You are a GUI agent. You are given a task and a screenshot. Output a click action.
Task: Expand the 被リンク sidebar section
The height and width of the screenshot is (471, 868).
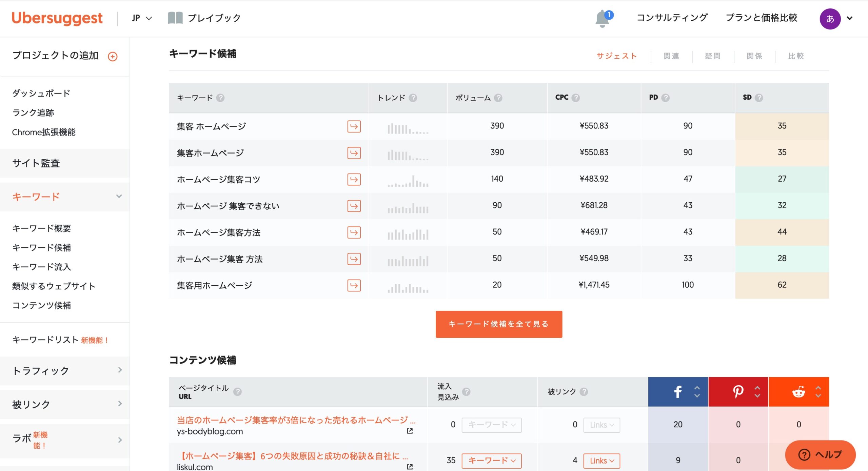pyautogui.click(x=120, y=404)
